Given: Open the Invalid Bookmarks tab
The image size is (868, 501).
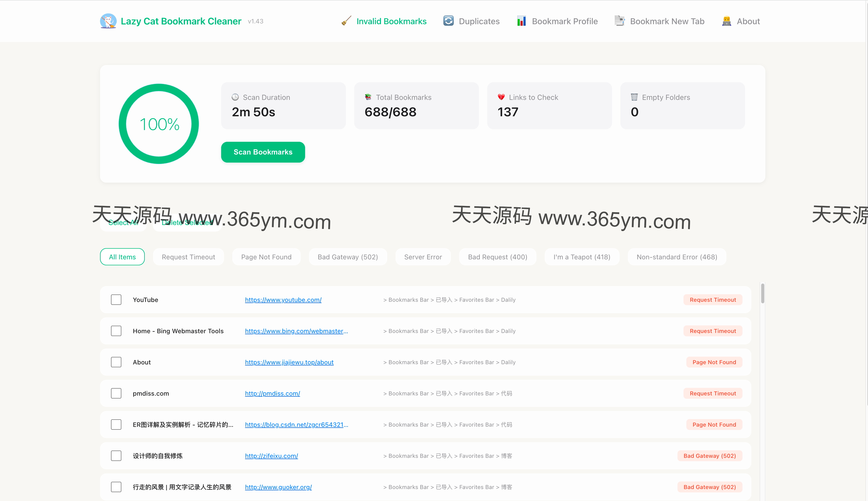Looking at the screenshot, I should [391, 21].
